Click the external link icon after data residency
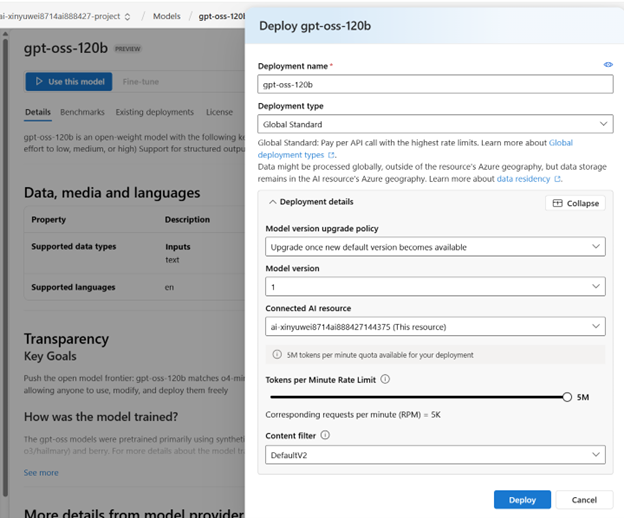Image resolution: width=624 pixels, height=518 pixels. click(557, 179)
